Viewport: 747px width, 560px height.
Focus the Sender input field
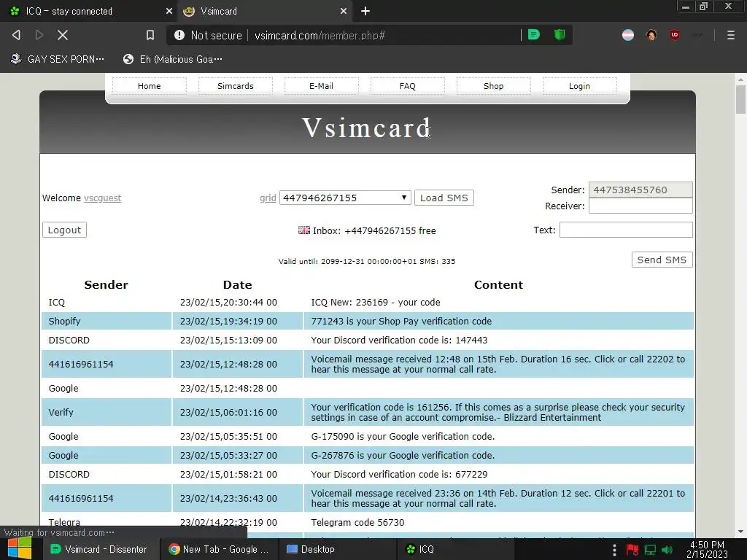640,190
